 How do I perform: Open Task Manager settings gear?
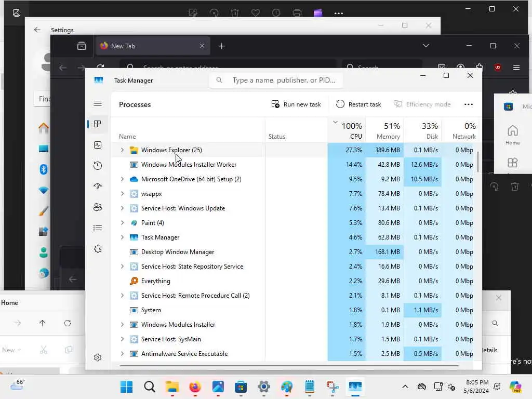[98, 357]
